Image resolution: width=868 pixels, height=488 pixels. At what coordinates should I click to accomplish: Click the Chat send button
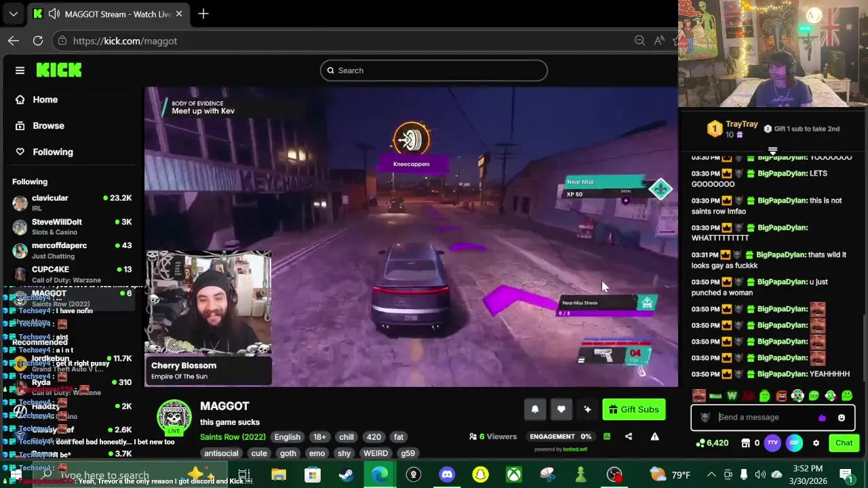(x=844, y=443)
